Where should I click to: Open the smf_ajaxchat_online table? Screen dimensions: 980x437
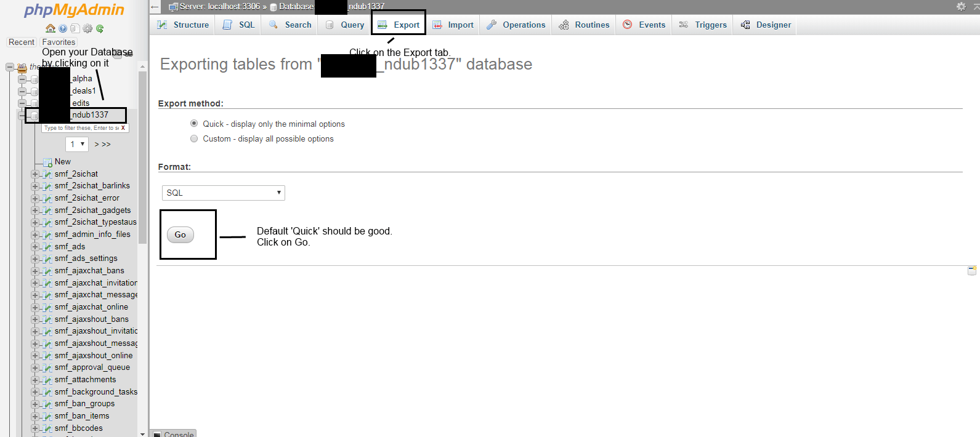[x=91, y=307]
